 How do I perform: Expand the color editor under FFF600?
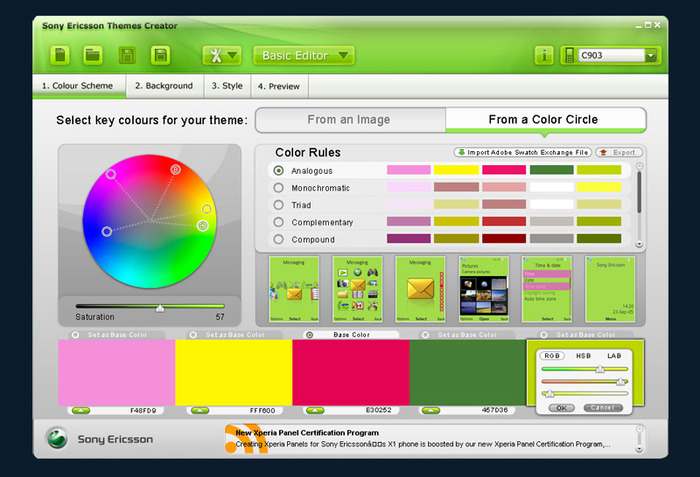[200, 410]
